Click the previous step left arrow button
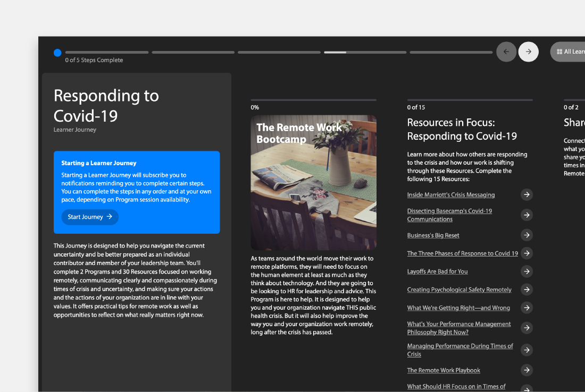The width and height of the screenshot is (585, 392). (x=506, y=52)
